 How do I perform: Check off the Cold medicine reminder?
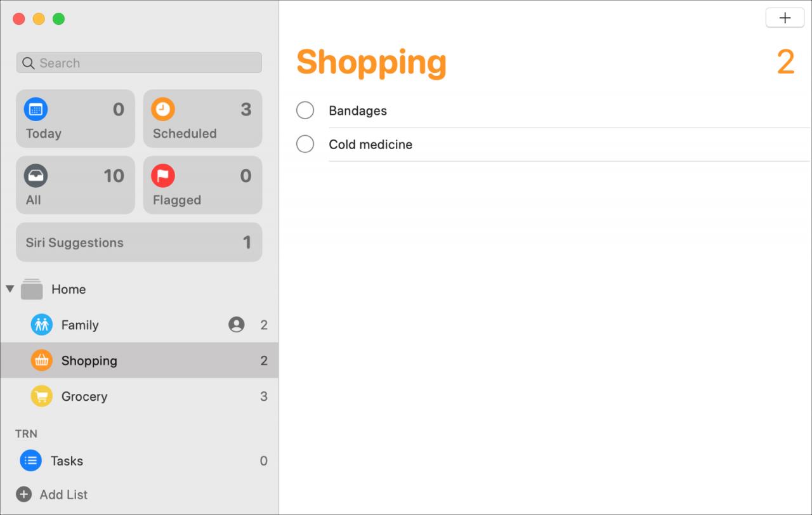tap(305, 144)
